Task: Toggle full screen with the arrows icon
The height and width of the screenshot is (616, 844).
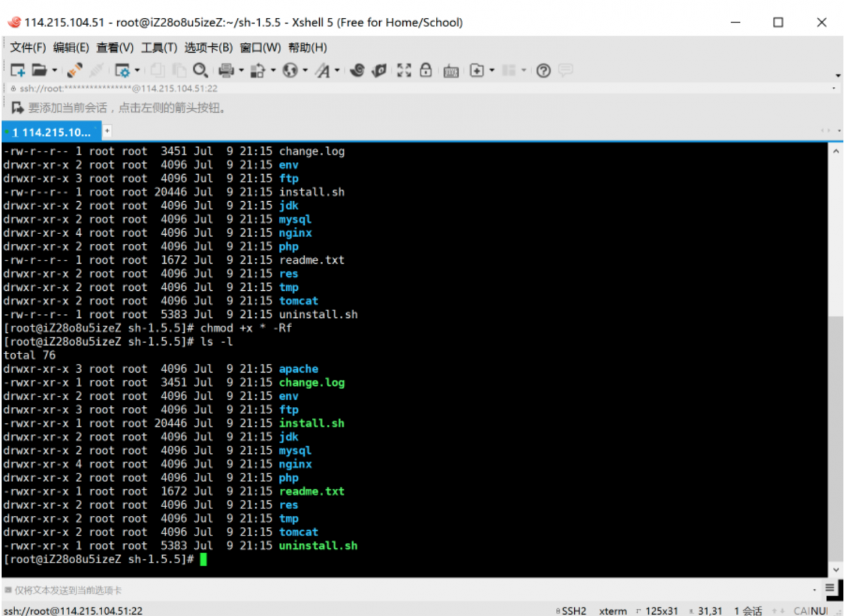Action: (404, 70)
